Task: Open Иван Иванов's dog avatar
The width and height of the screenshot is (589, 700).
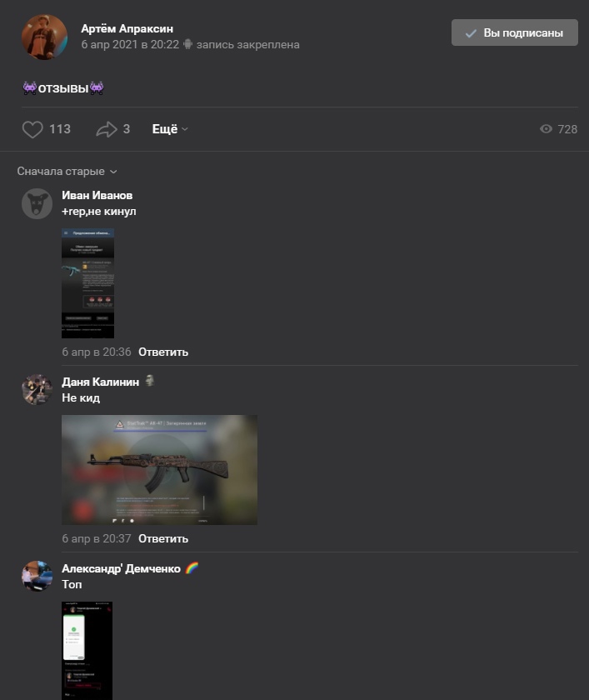Action: pyautogui.click(x=37, y=203)
